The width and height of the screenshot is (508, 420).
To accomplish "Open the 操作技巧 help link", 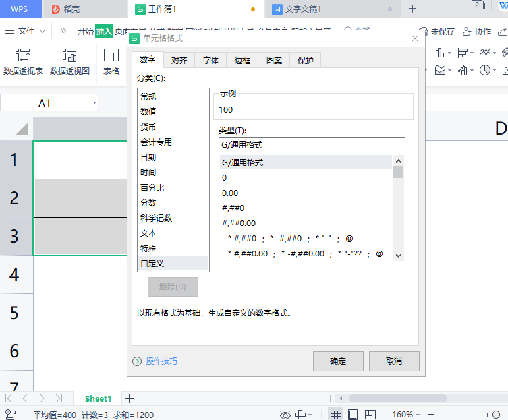I will pyautogui.click(x=161, y=361).
